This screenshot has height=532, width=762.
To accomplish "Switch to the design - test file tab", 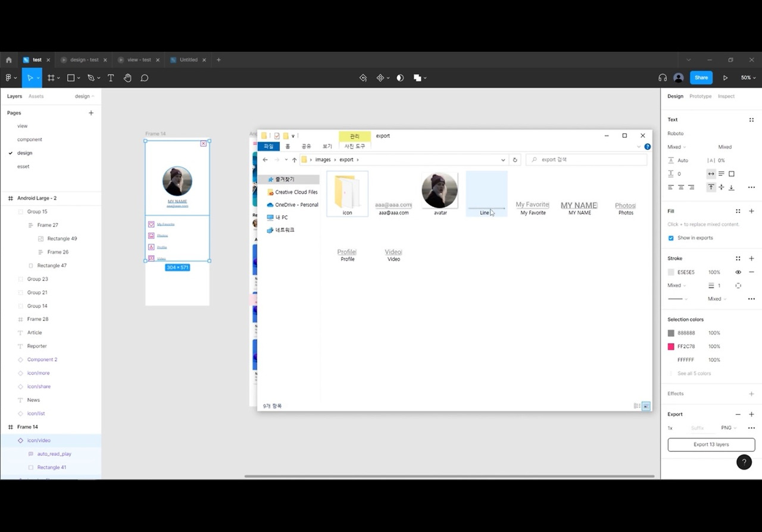I will click(84, 60).
